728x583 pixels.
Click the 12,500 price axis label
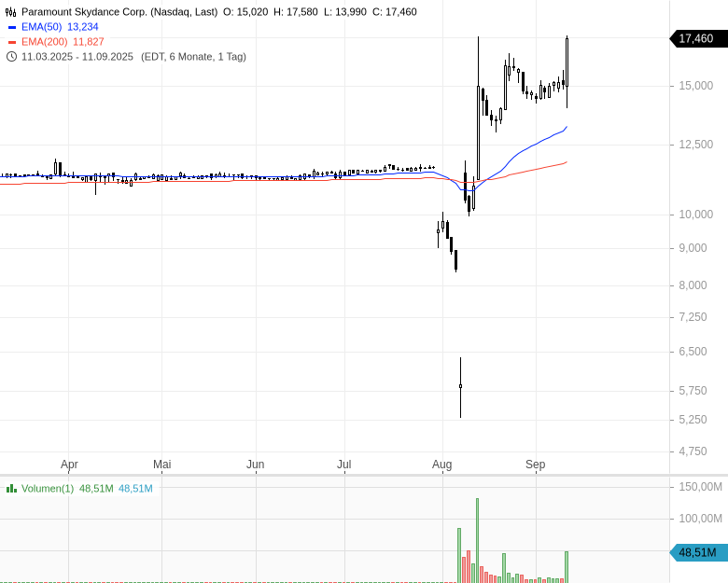pos(696,145)
